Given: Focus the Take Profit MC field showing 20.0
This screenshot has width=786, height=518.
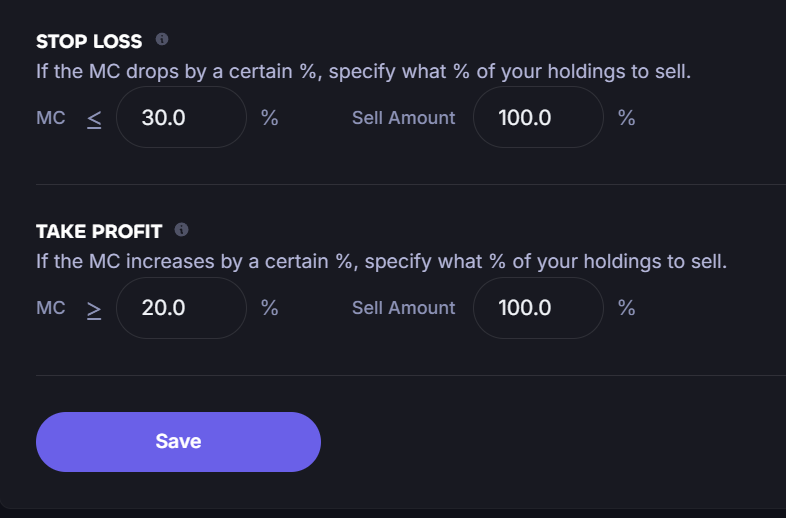Looking at the screenshot, I should pos(181,308).
